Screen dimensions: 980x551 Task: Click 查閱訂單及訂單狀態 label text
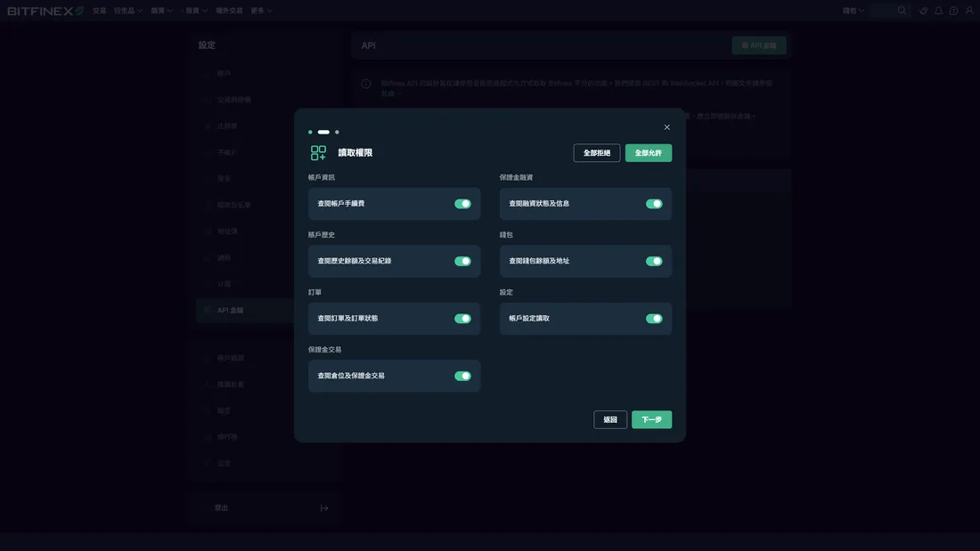coord(347,319)
